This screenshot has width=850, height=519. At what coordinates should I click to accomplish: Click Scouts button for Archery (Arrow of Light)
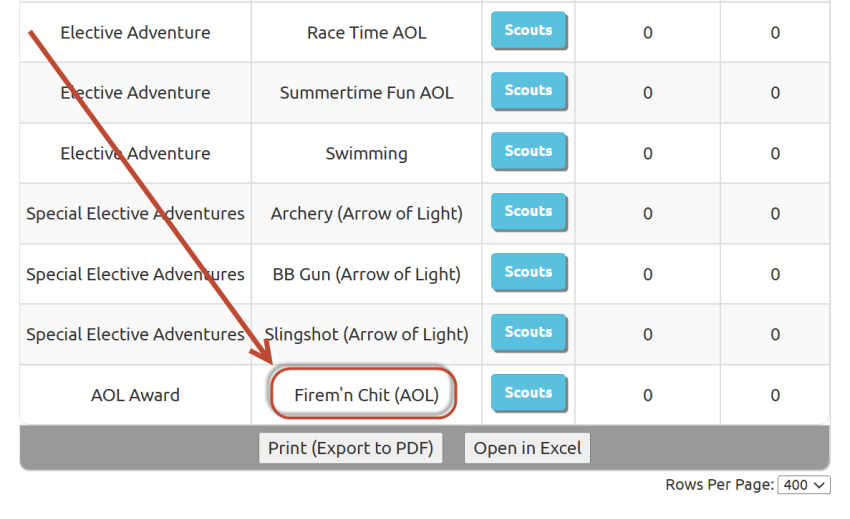529,212
